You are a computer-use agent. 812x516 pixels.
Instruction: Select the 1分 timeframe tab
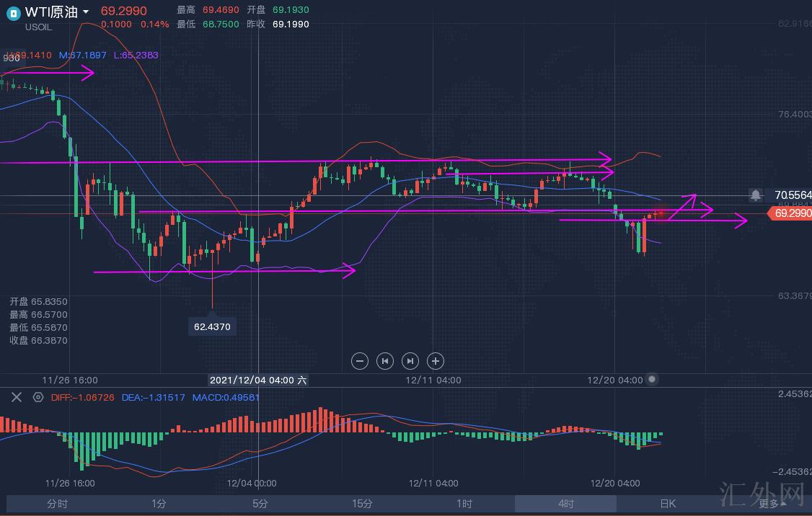[159, 504]
